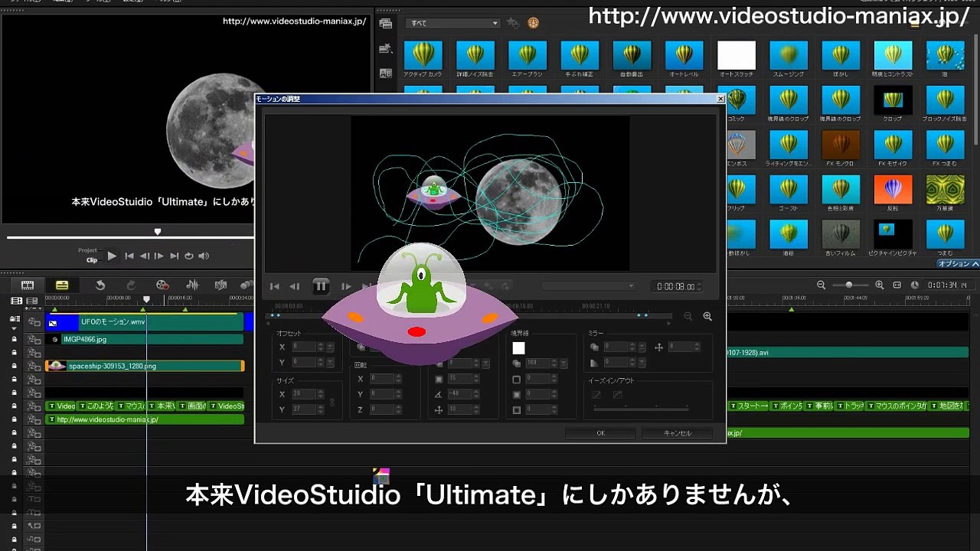Open the オフセット X value dropdown

(331, 347)
